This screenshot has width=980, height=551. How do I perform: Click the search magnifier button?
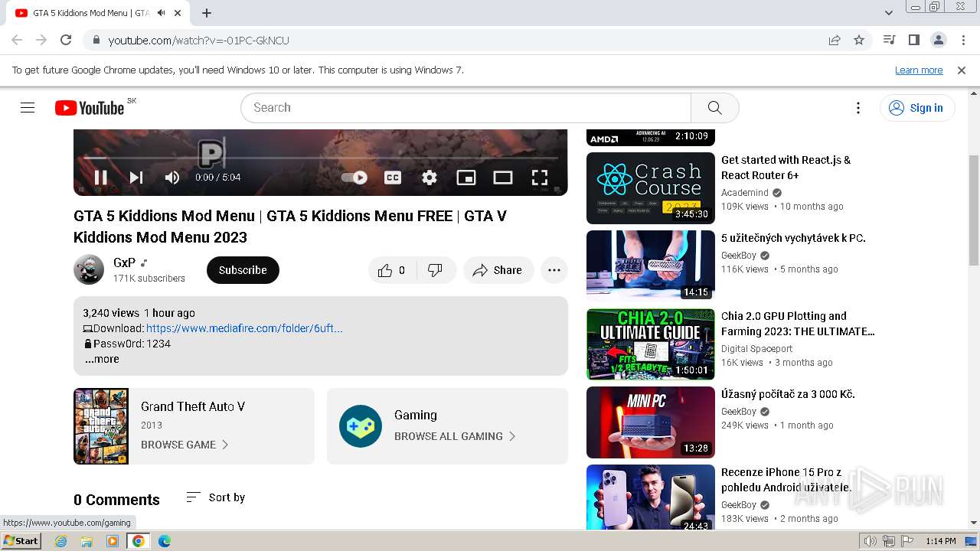(715, 108)
